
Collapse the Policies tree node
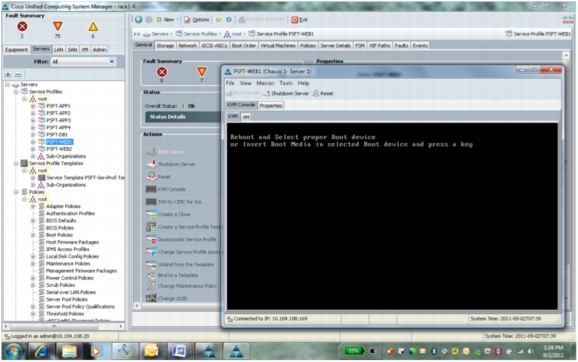tap(15, 192)
